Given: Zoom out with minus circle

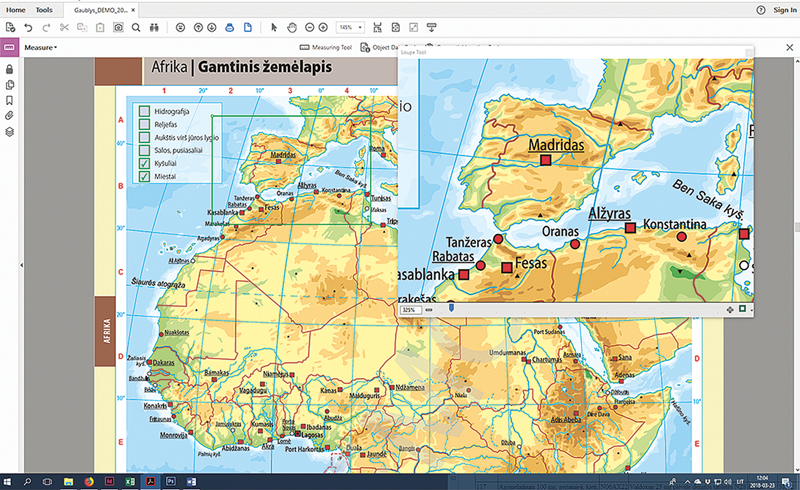Looking at the screenshot, I should (x=310, y=28).
